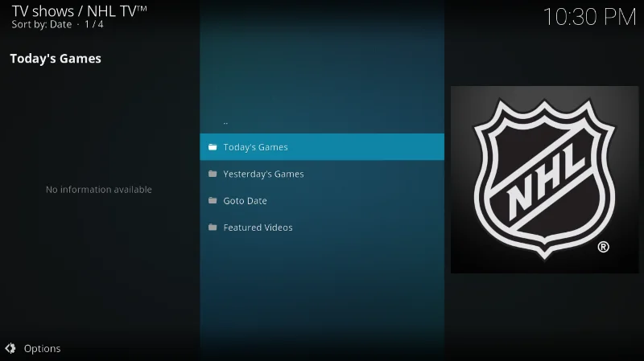The height and width of the screenshot is (361, 644).
Task: Click the 'TV shows / NHL TV' breadcrumb title
Action: click(x=79, y=11)
